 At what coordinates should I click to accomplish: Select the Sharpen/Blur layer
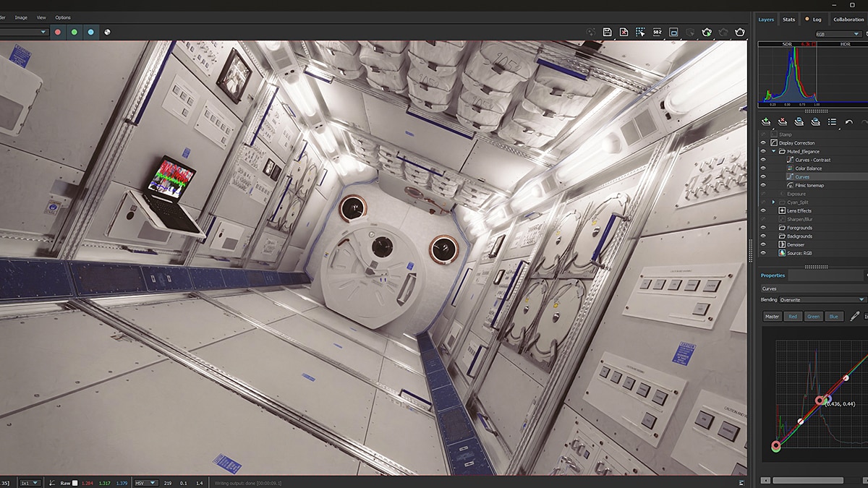click(799, 219)
